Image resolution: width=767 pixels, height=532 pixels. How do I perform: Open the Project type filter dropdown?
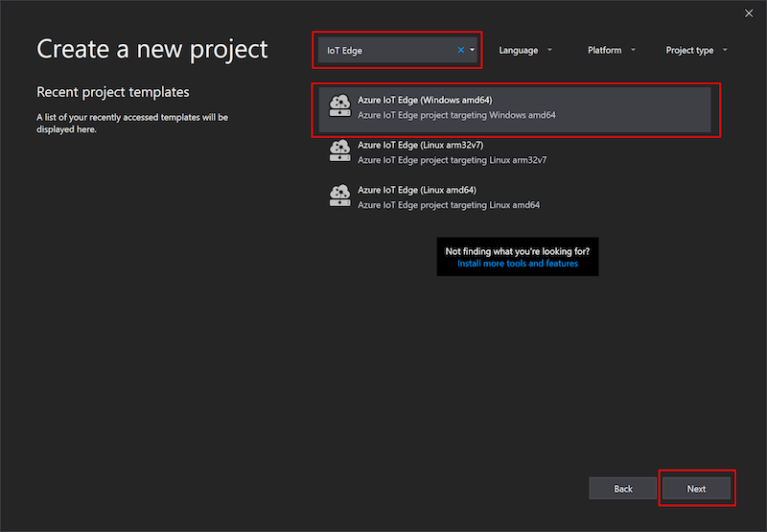696,51
